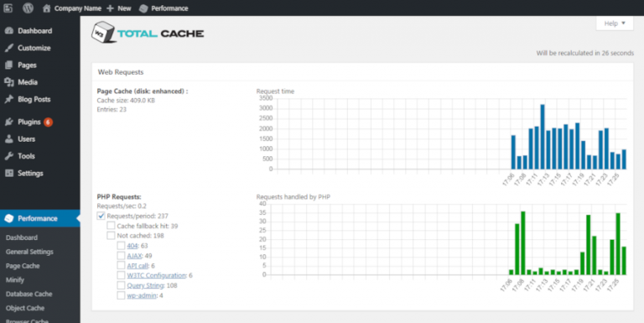The image size is (644, 323).
Task: Click the 'Entries: 23' text
Action: coord(112,109)
